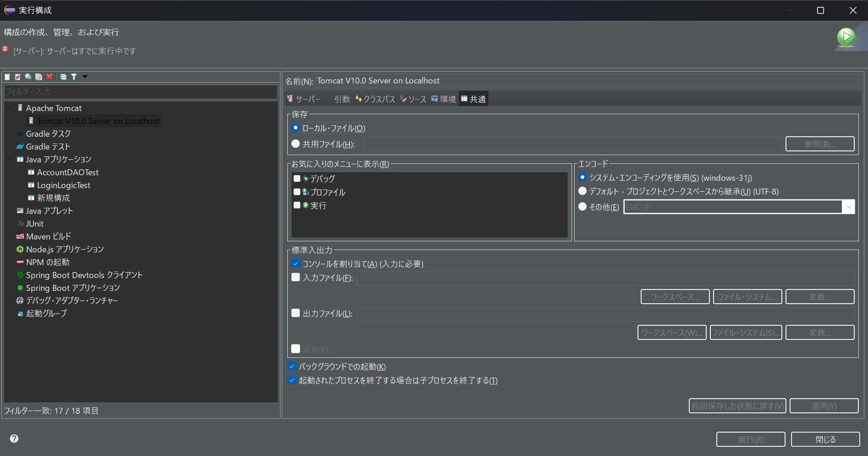Toggle 入力ファイル checkbox
The image size is (868, 456).
296,277
